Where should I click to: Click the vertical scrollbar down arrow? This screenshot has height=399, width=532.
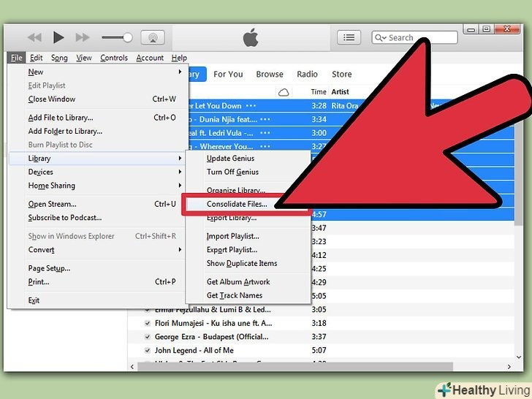point(519,357)
